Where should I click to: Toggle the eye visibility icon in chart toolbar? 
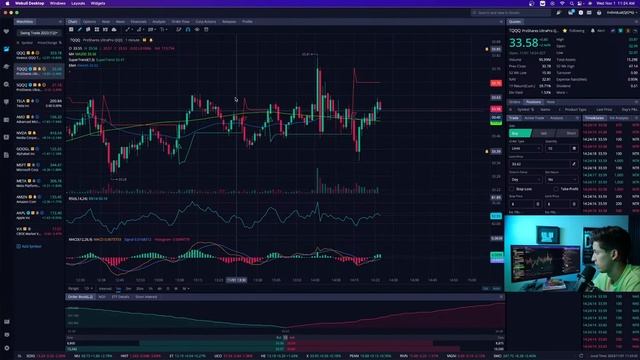click(197, 29)
